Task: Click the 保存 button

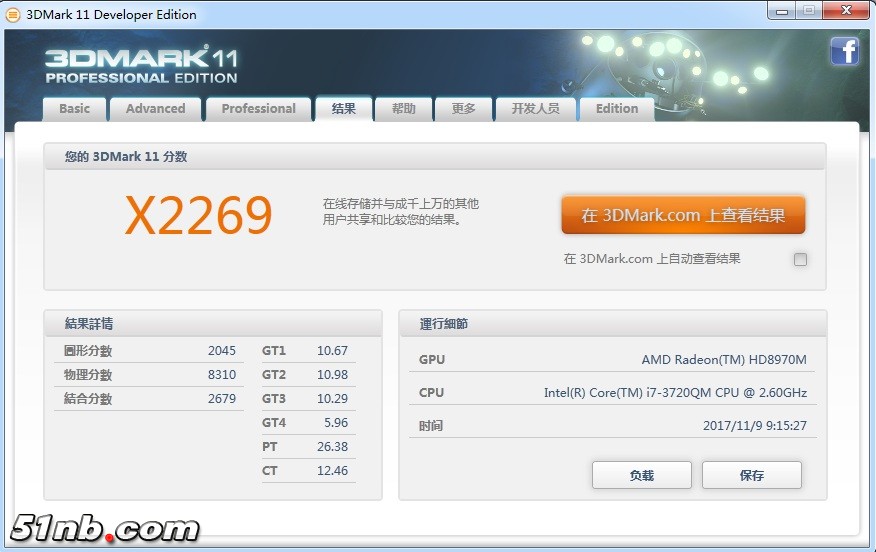Action: [x=751, y=475]
